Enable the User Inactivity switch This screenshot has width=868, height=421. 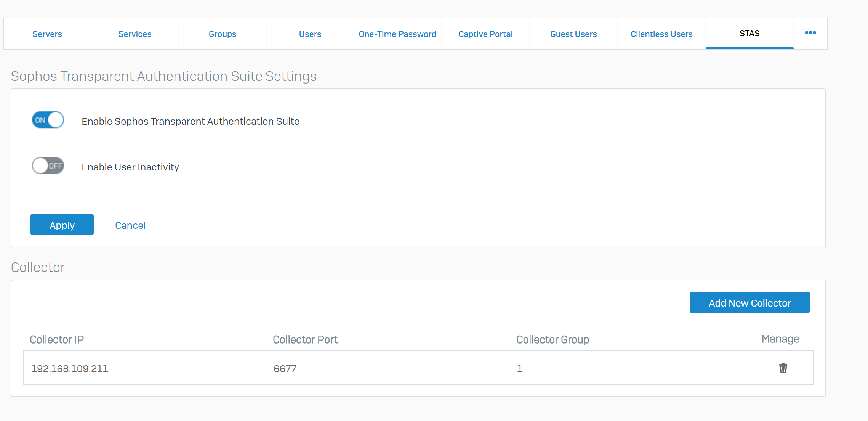point(48,166)
